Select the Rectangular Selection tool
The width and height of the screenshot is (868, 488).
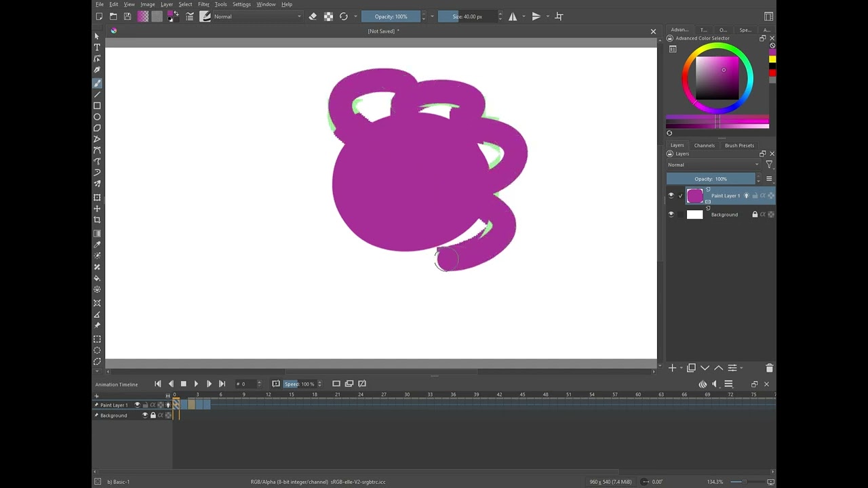click(97, 339)
